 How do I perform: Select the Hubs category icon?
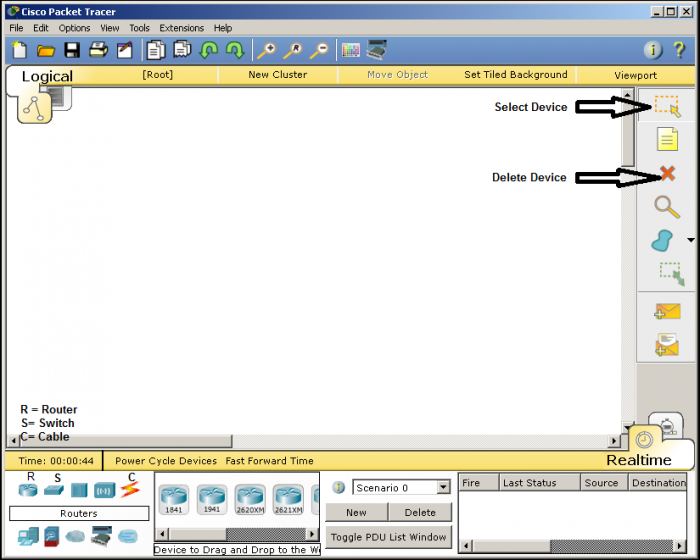click(x=79, y=490)
